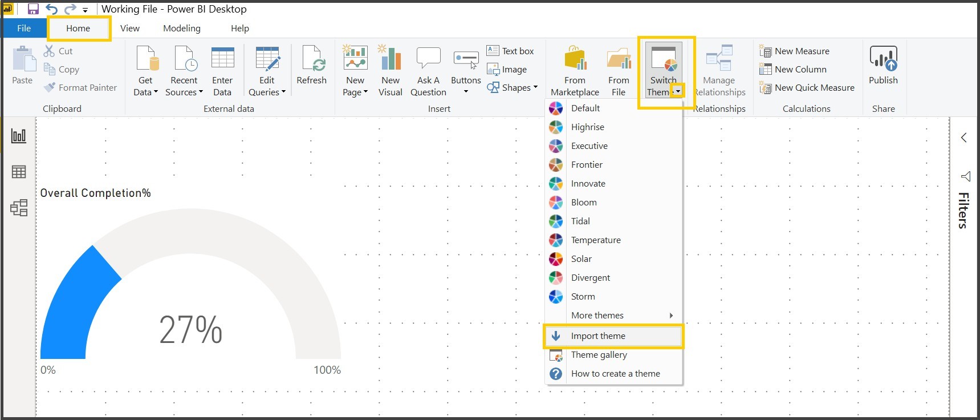Create a New Column
The width and height of the screenshot is (980, 420).
793,69
